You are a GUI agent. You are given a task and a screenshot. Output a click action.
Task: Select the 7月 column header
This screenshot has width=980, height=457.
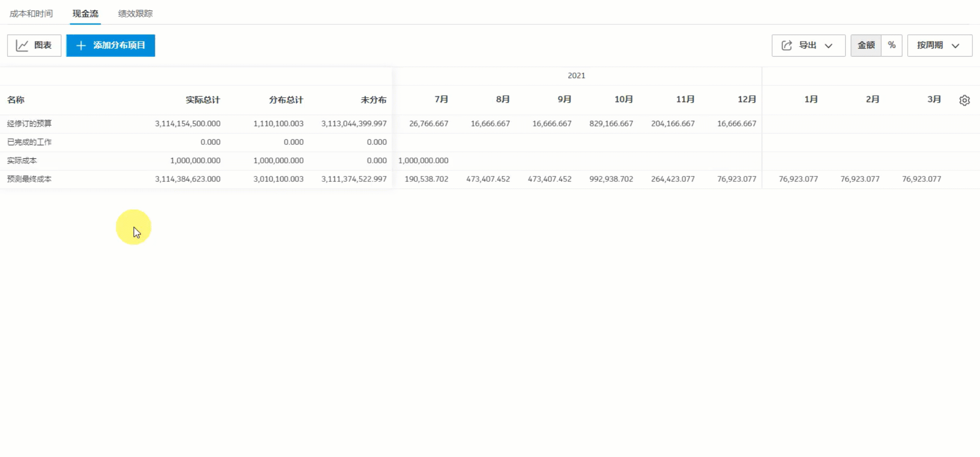point(441,99)
